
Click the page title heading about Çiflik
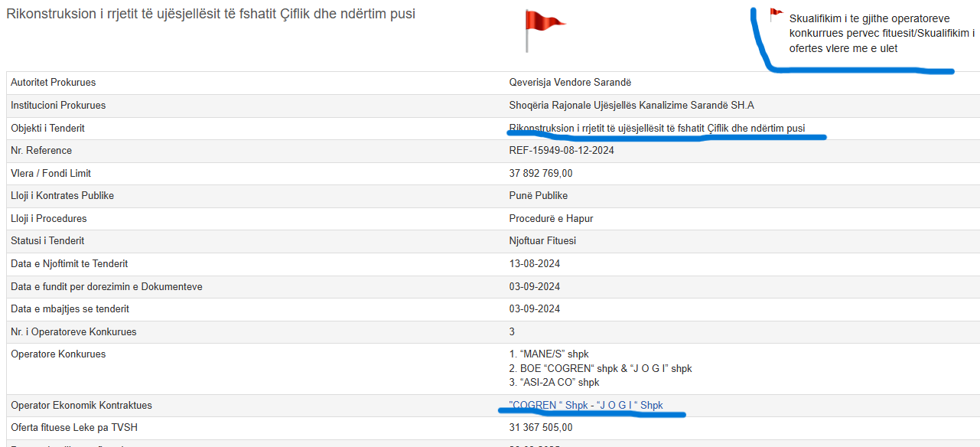[211, 14]
